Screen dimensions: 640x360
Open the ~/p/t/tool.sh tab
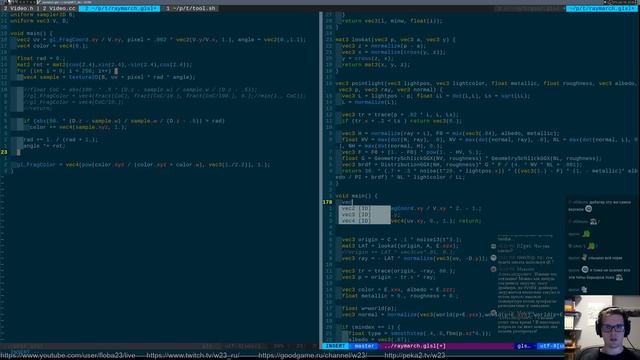click(191, 8)
